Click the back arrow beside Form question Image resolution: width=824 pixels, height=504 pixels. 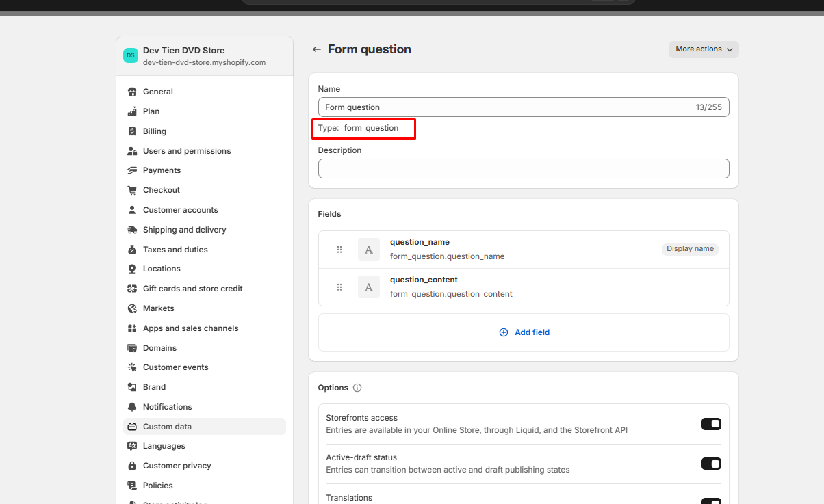316,49
